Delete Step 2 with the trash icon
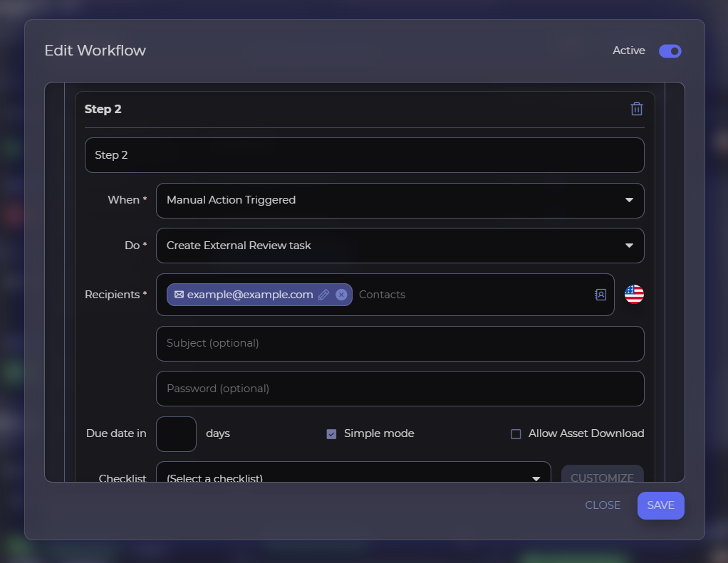Viewport: 728px width, 563px height. coord(637,109)
